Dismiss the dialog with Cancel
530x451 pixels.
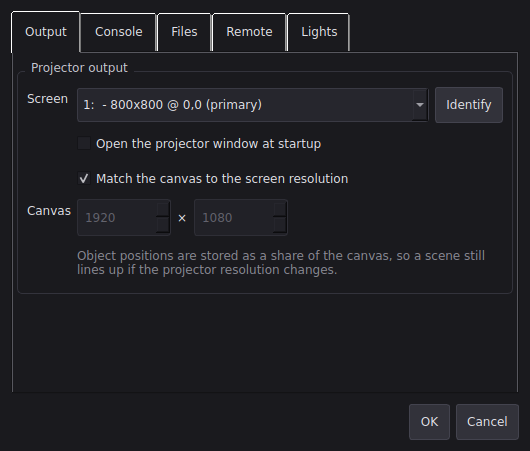point(487,422)
